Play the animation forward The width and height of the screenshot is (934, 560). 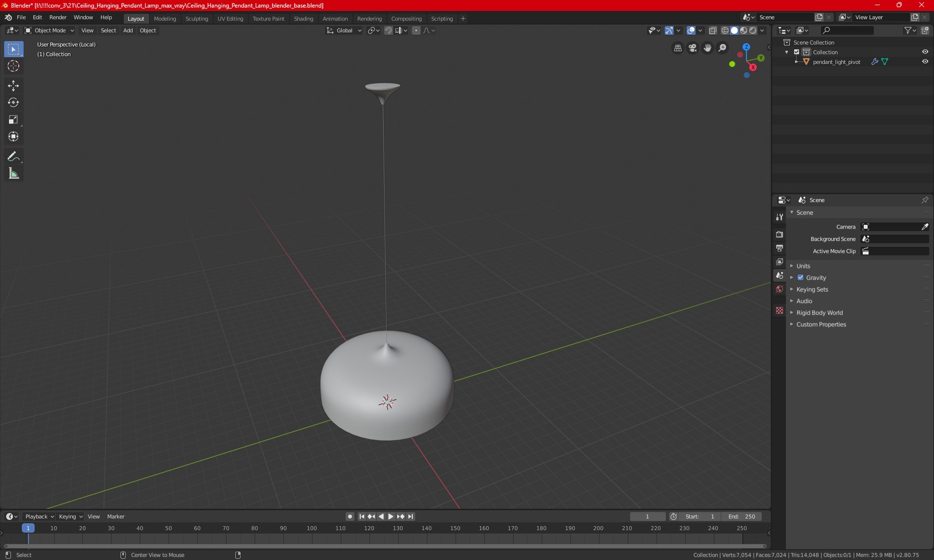click(x=391, y=516)
